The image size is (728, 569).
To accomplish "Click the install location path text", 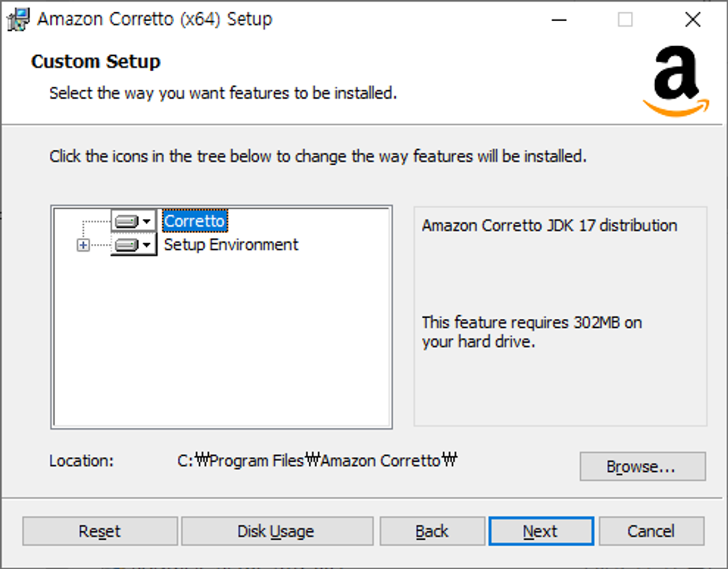I will (317, 460).
